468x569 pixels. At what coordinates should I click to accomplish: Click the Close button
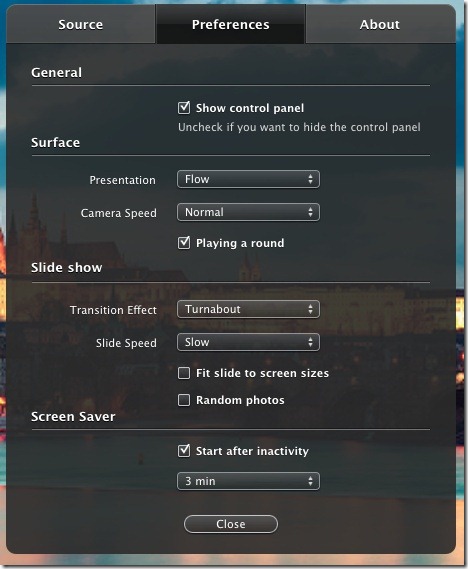(231, 524)
